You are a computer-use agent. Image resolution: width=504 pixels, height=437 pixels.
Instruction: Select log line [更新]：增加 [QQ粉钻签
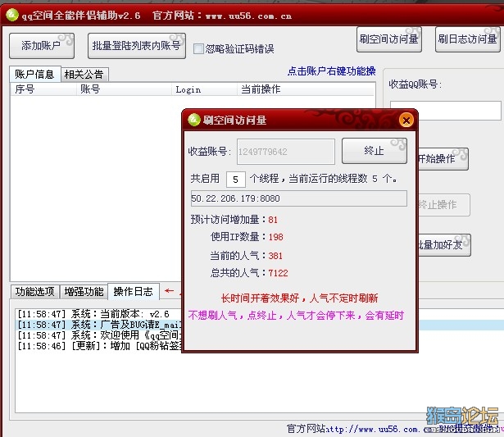(99, 346)
